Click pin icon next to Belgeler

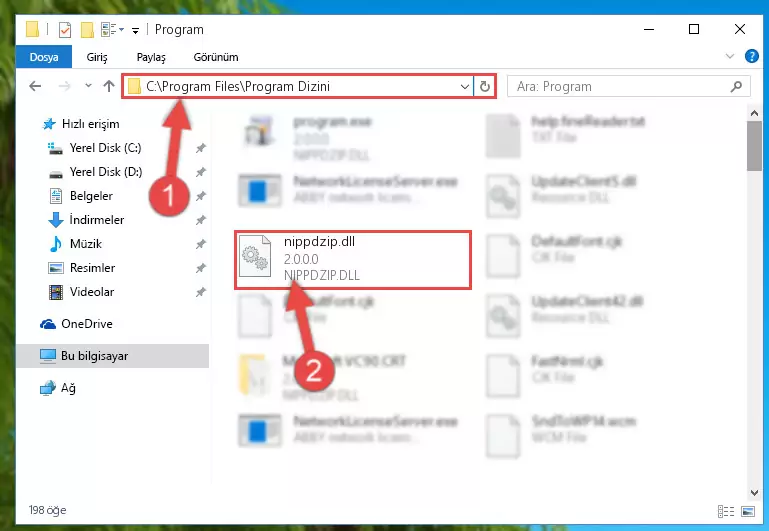point(200,196)
